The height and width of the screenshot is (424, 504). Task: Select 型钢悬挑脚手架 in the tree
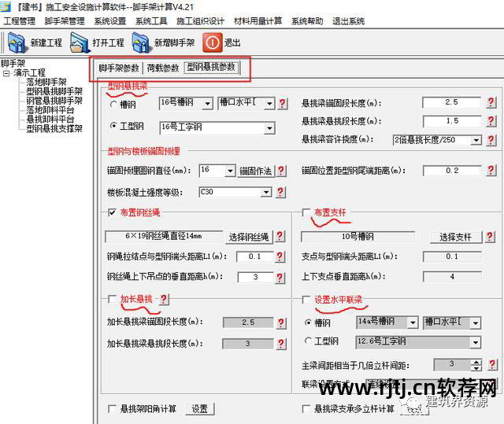(x=54, y=91)
